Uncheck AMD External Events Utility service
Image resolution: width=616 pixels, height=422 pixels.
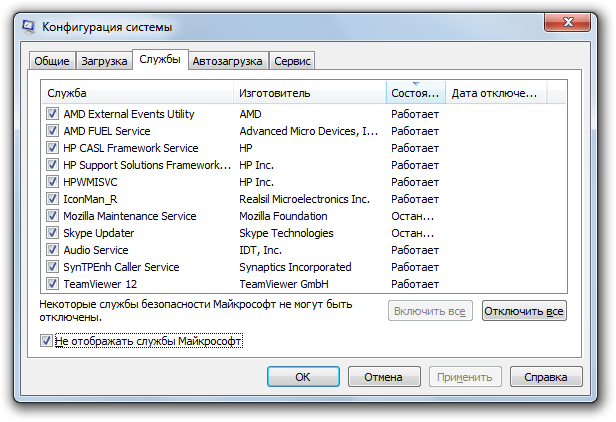52,114
